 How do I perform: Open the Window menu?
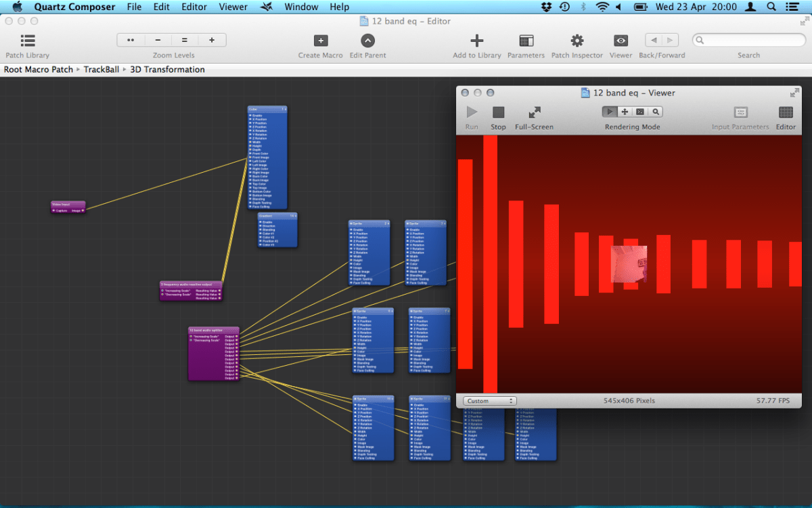[301, 7]
